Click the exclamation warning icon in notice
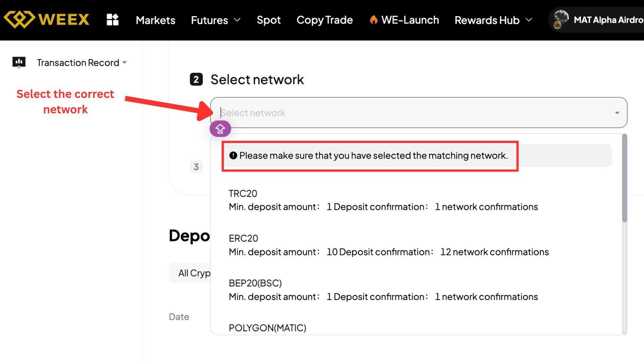This screenshot has width=644, height=362. (233, 156)
